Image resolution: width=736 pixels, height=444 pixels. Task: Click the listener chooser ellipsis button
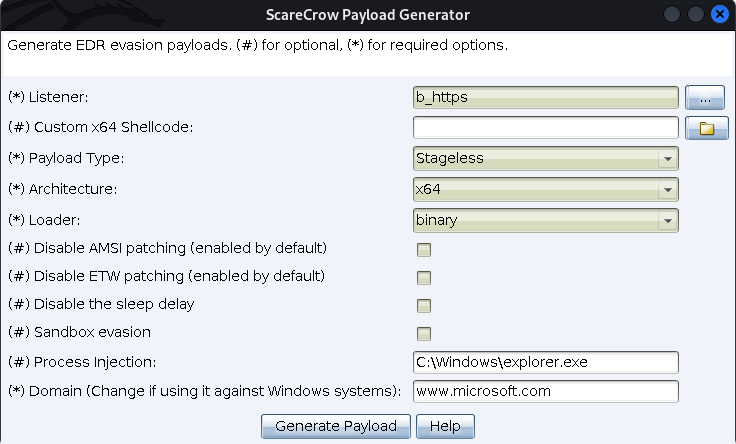[x=705, y=98]
